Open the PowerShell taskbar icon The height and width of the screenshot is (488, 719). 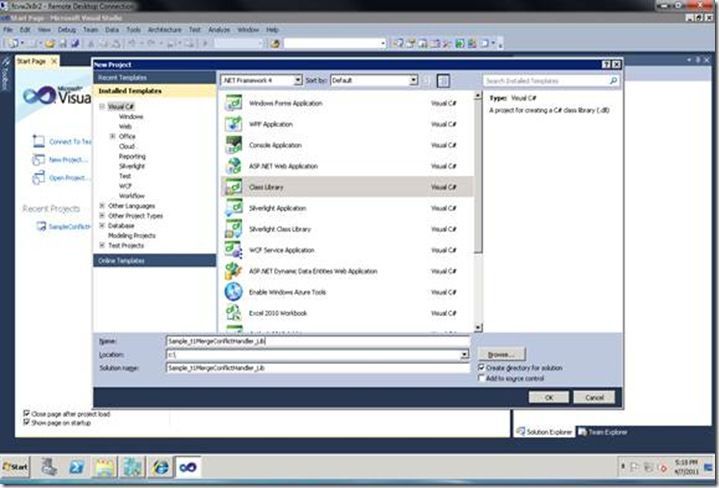coord(77,467)
